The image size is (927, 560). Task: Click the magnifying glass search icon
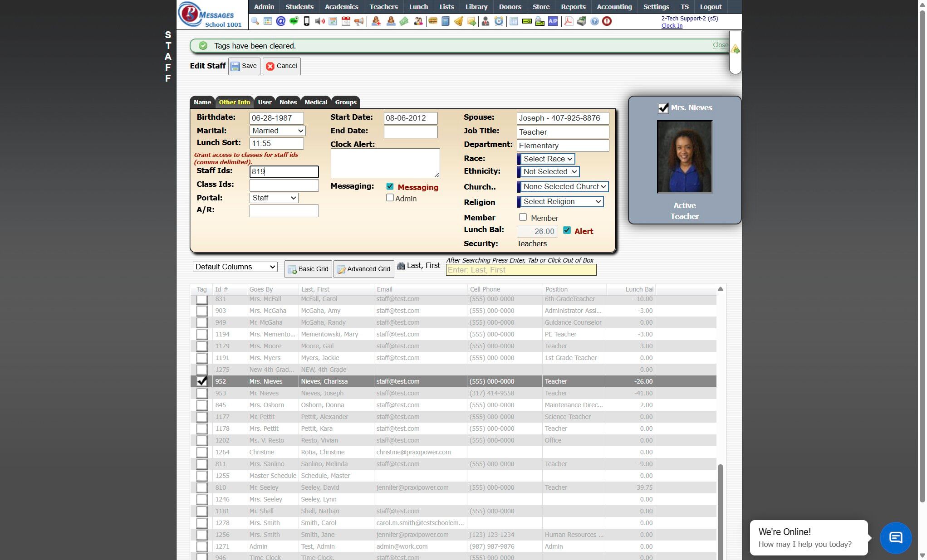pos(255,21)
